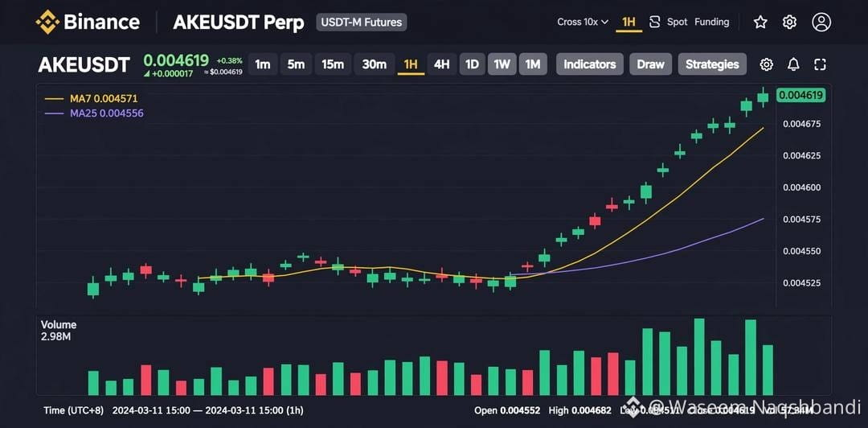Click the 0.004675 price axis label
868x428 pixels.
click(801, 124)
